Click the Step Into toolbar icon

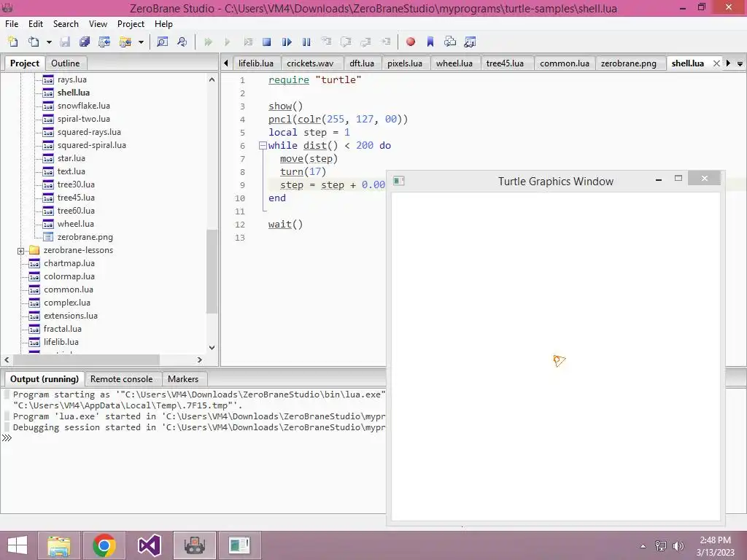click(x=326, y=42)
